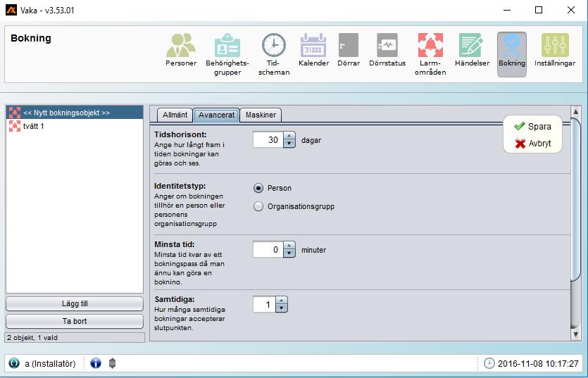Click the Tidshorisont value field

(x=268, y=139)
